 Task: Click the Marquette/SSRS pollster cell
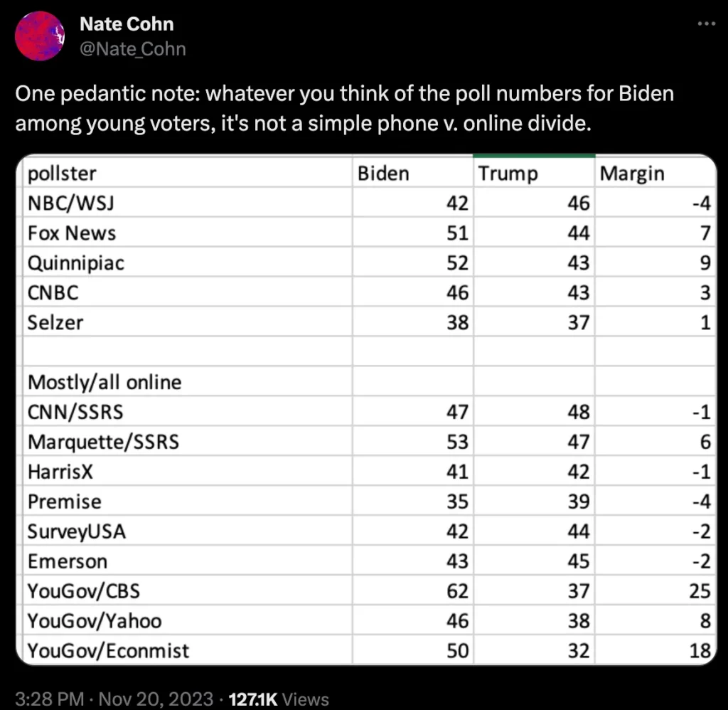103,442
